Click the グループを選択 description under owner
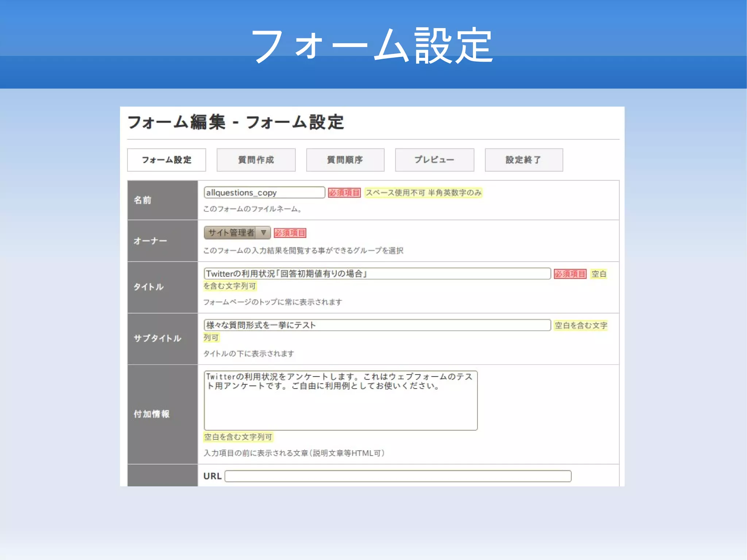Screen dimensions: 747x560 pos(303,251)
